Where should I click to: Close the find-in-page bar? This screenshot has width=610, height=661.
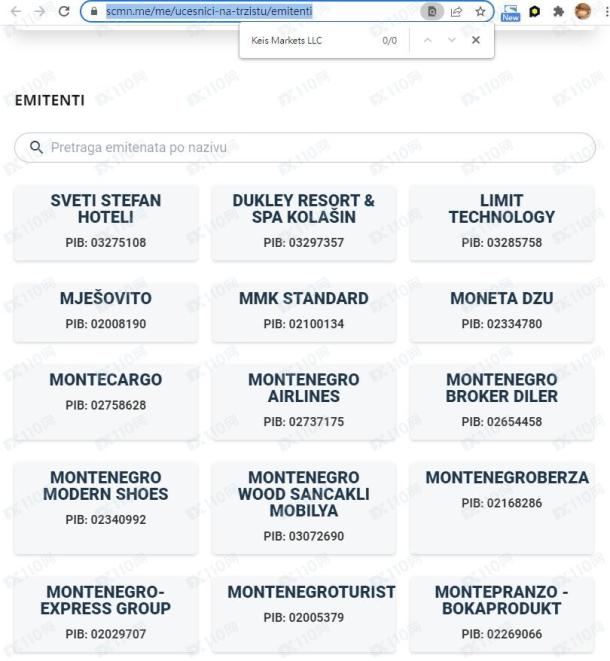[x=476, y=40]
